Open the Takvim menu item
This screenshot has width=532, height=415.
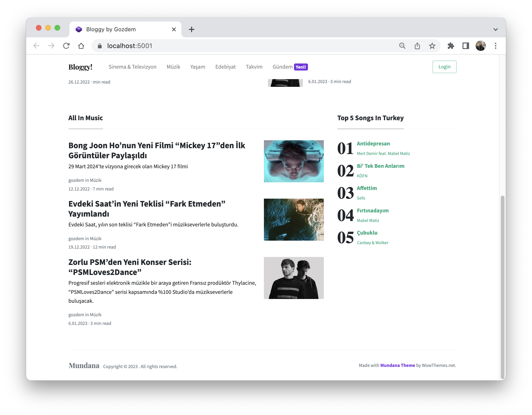pos(254,67)
